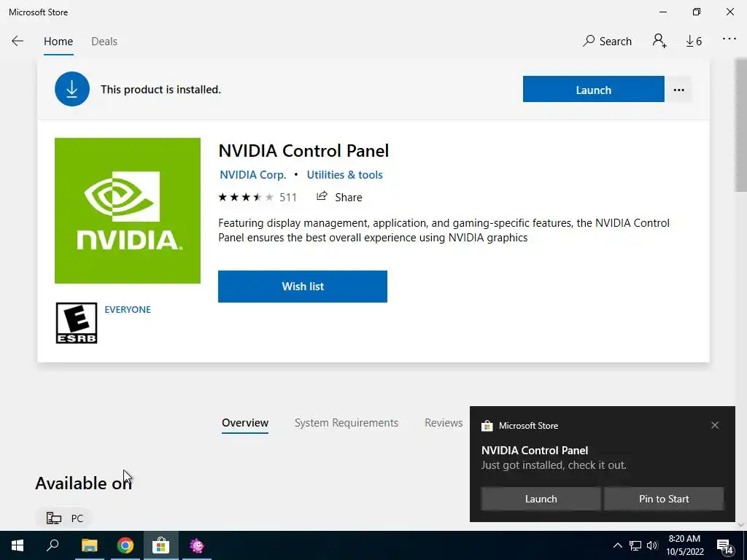This screenshot has width=747, height=560.
Task: Open the pink creature app in taskbar
Action: (x=197, y=545)
